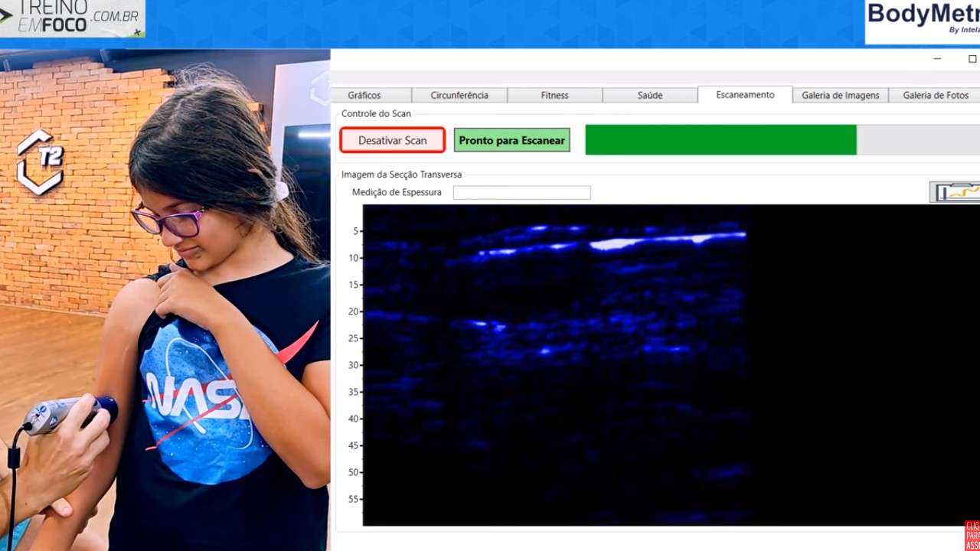
Task: Click the video of the girl being scanned
Action: click(165, 300)
